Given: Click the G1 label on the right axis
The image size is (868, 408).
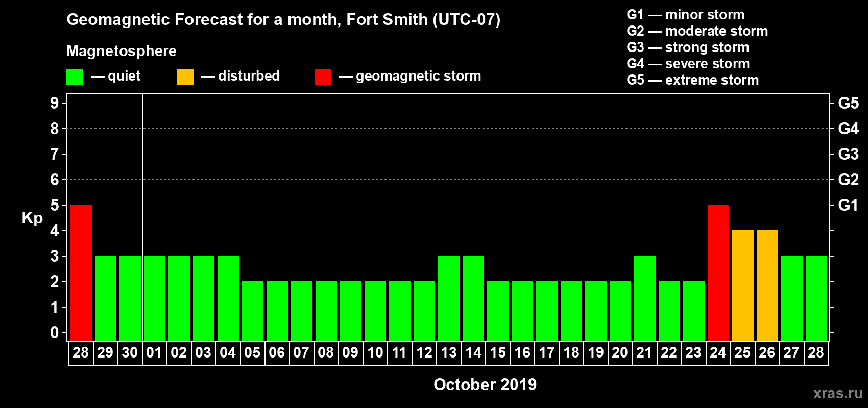Looking at the screenshot, I should (849, 205).
